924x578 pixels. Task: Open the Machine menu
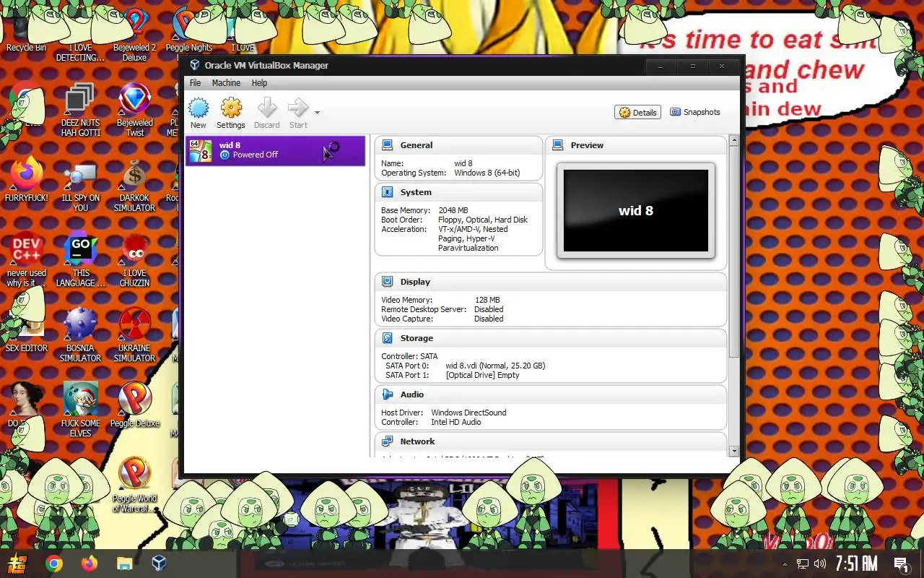click(x=226, y=83)
